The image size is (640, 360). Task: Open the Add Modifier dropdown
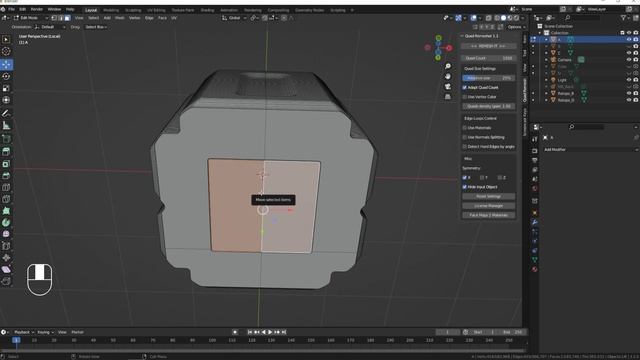(x=591, y=149)
